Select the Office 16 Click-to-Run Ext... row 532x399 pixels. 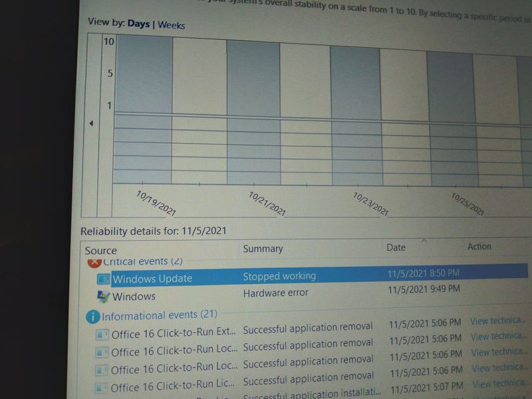pyautogui.click(x=311, y=329)
